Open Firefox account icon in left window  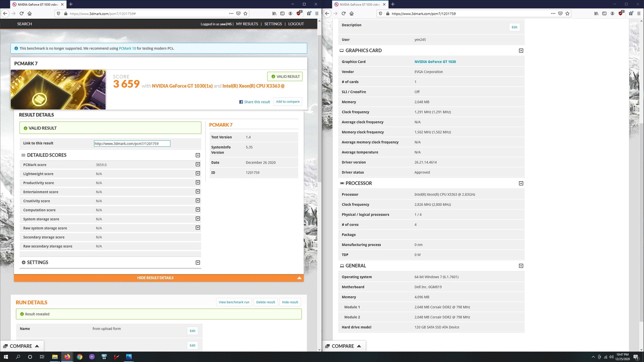[290, 13]
